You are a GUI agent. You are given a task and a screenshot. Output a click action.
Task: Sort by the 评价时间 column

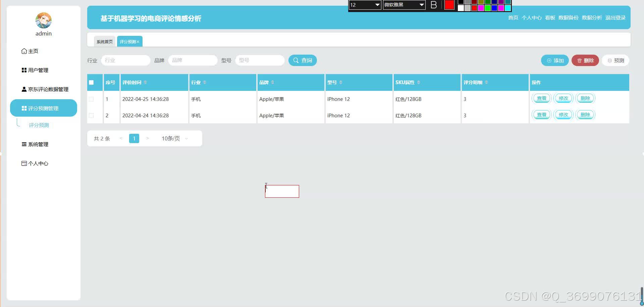145,82
